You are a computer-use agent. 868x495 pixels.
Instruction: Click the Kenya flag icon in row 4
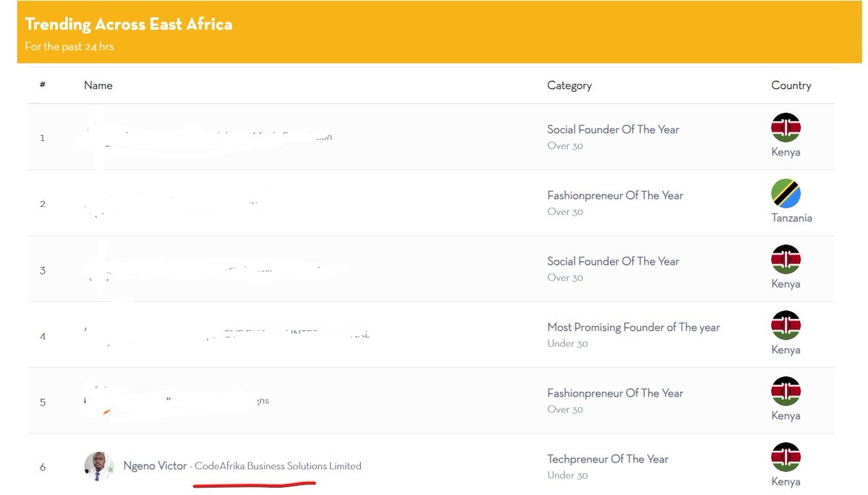786,325
